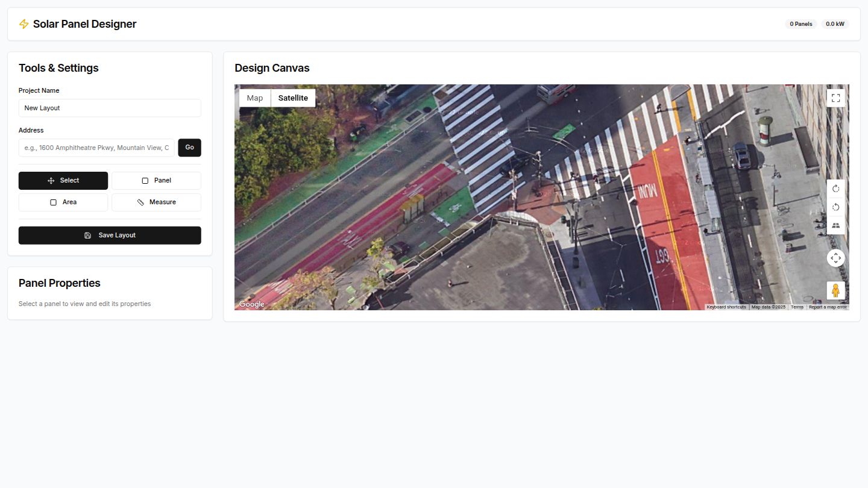Click the Panel Properties heading
The width and height of the screenshot is (868, 488).
(x=60, y=283)
